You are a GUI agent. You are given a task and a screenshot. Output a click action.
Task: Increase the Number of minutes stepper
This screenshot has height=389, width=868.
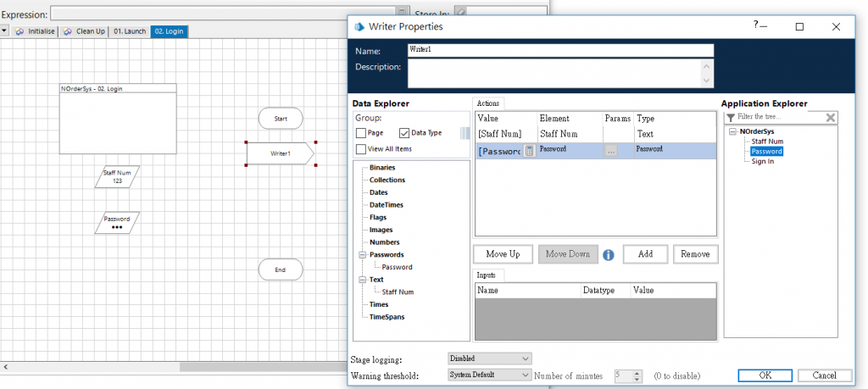[637, 373]
